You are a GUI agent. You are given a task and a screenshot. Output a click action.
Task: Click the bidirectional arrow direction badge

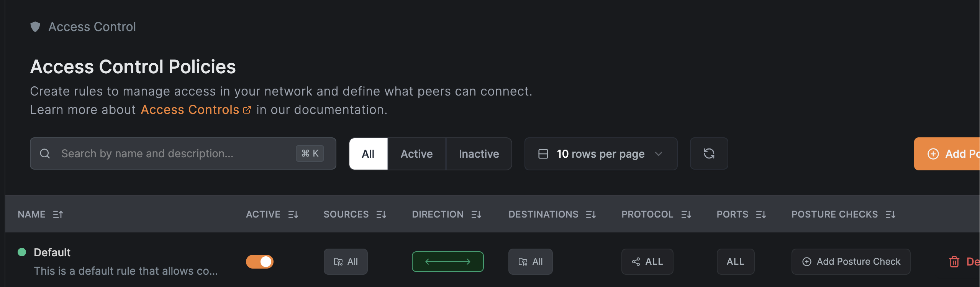(447, 262)
